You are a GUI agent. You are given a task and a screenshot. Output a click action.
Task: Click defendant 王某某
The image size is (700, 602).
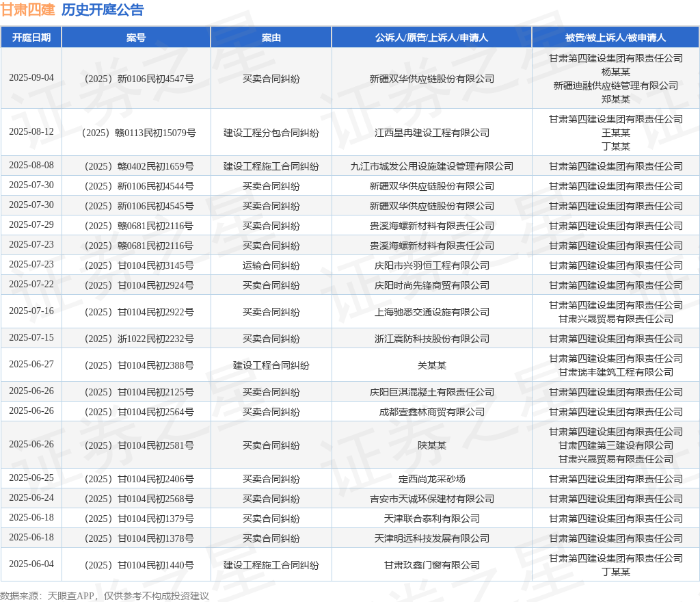(x=616, y=133)
